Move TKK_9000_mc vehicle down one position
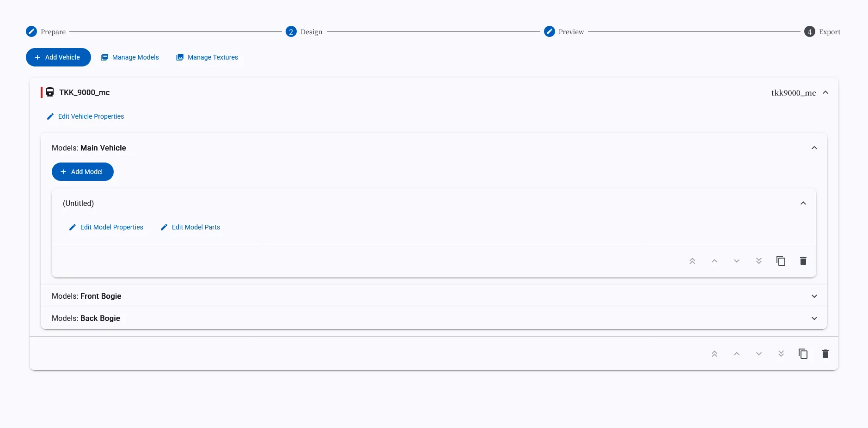868x428 pixels. click(758, 354)
